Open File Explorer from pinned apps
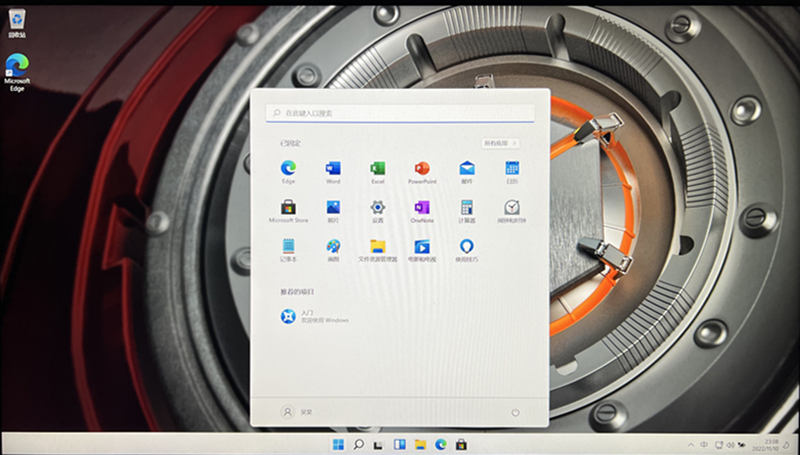The height and width of the screenshot is (455, 800). 378,250
